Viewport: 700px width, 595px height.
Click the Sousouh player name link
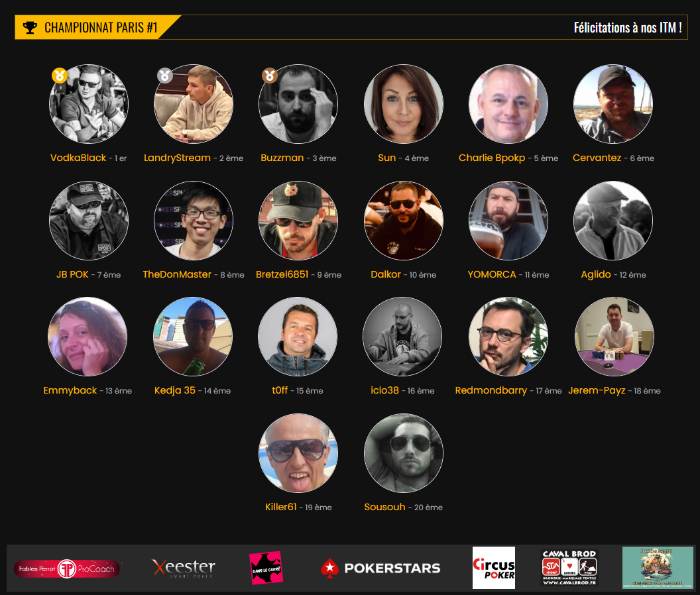(385, 507)
